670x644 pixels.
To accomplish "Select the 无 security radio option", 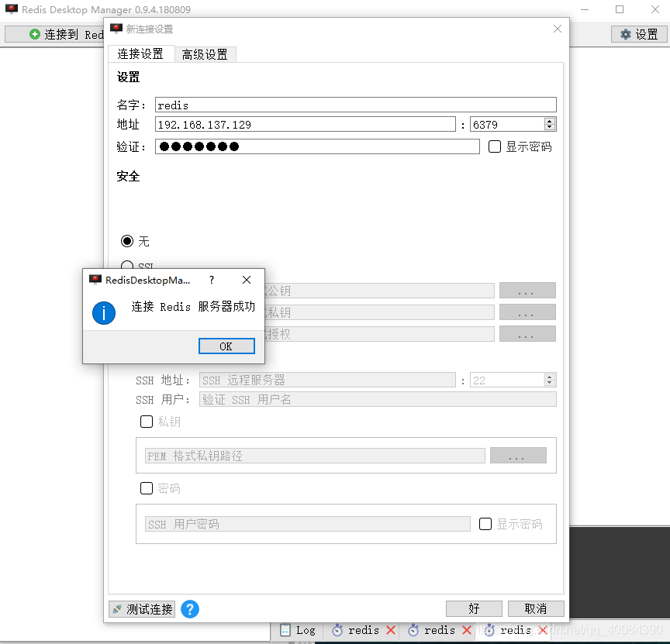I will coord(126,241).
